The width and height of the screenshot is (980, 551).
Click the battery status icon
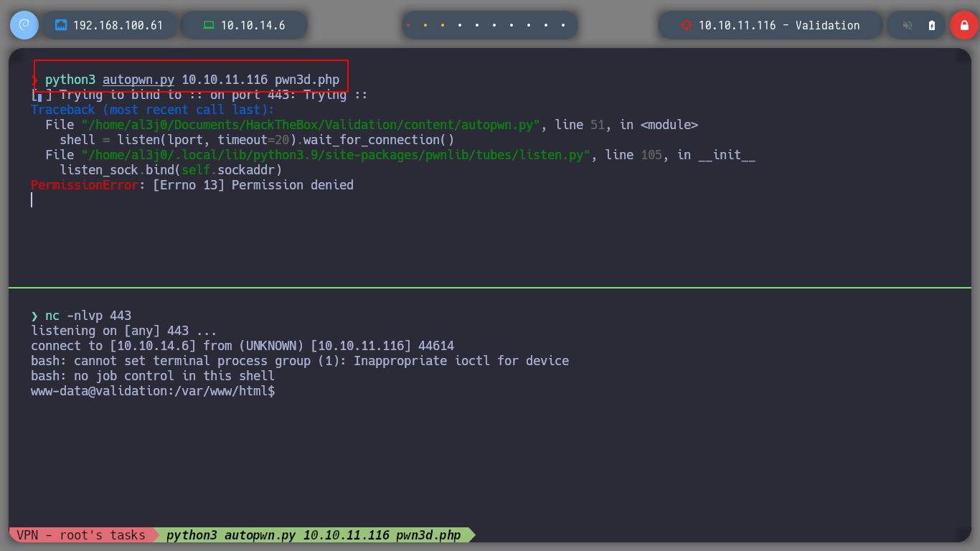[x=931, y=25]
